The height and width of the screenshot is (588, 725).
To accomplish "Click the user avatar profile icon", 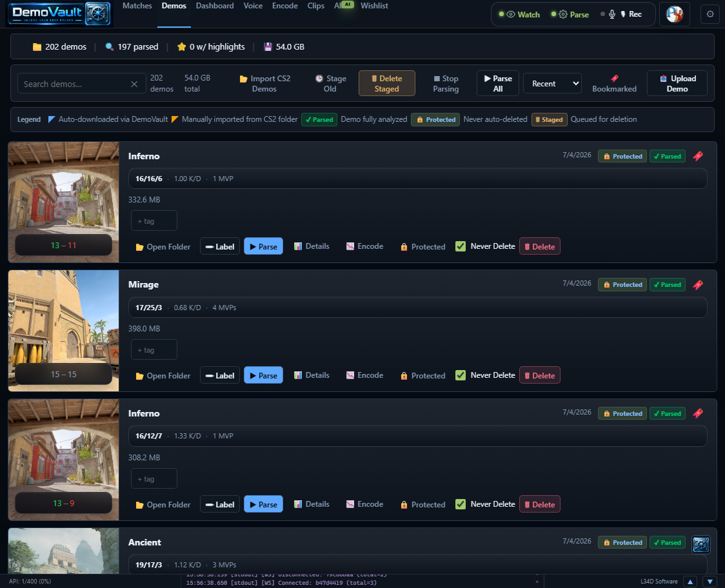I will (x=675, y=14).
